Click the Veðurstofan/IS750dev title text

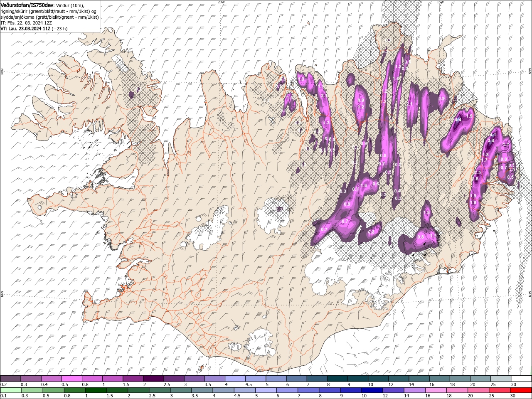click(x=27, y=5)
